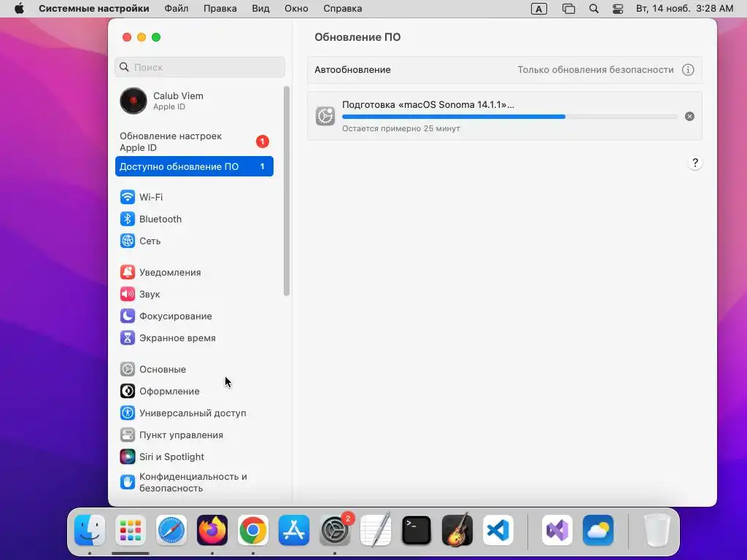Open the Файл menu

[177, 9]
